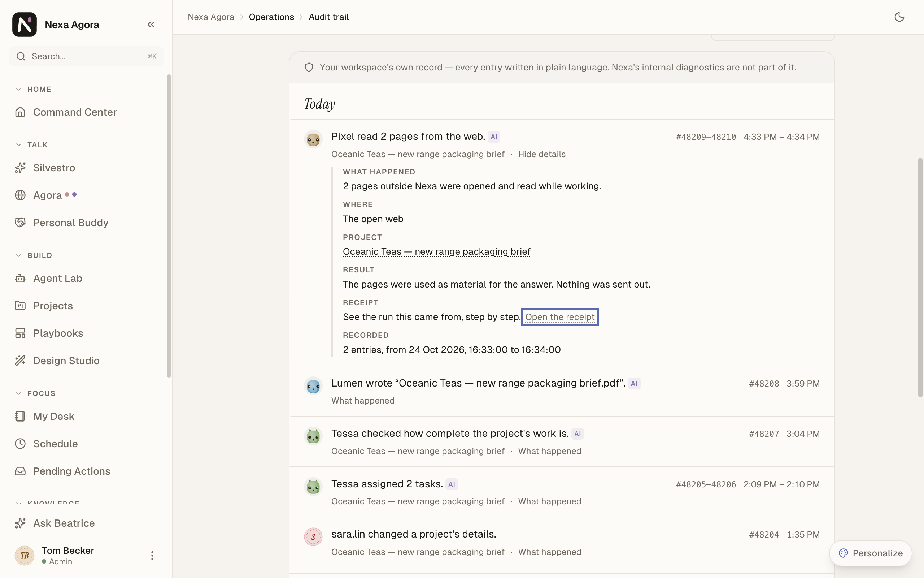This screenshot has width=924, height=578.
Task: Select Pending Actions menu label
Action: pos(72,471)
